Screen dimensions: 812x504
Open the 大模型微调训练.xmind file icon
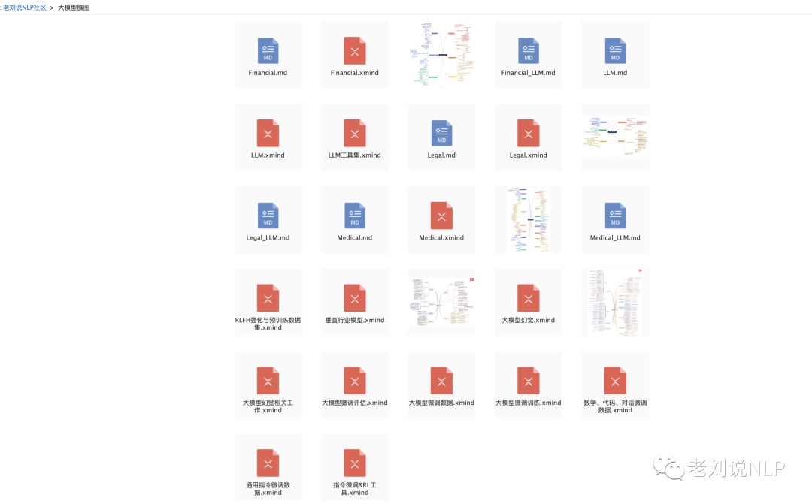[529, 381]
